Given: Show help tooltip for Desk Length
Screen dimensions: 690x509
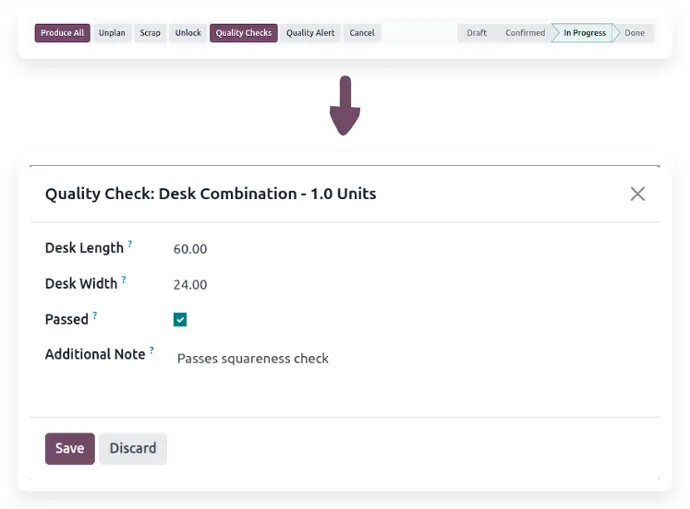Looking at the screenshot, I should [130, 244].
